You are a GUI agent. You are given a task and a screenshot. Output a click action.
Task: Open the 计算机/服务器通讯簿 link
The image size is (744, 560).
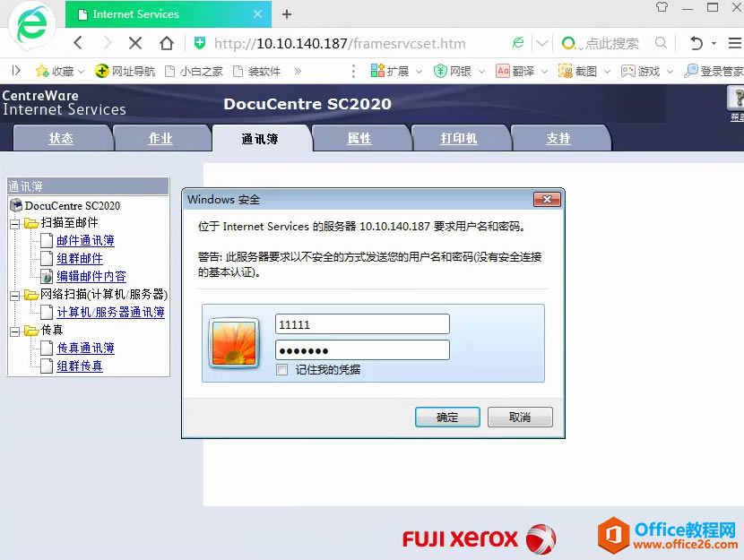pos(110,312)
